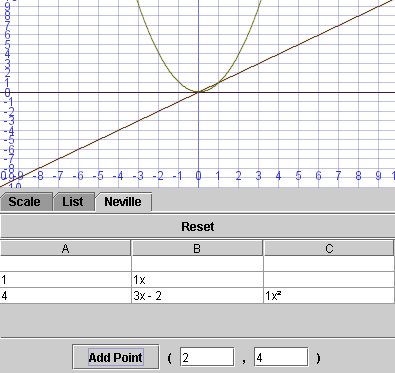The height and width of the screenshot is (373, 395).
Task: Select column header B
Action: (197, 248)
